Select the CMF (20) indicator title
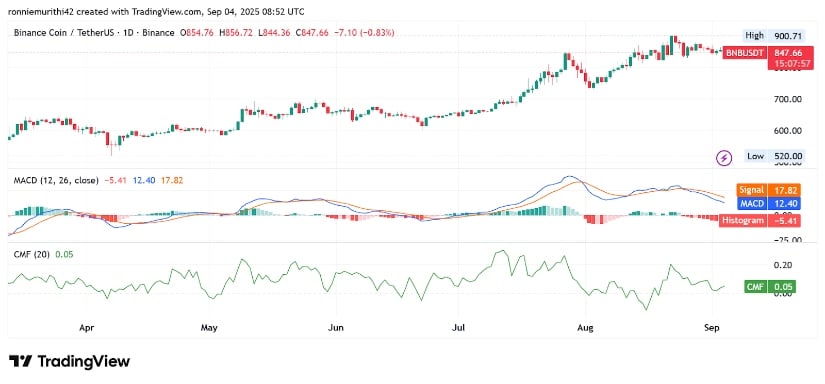The height and width of the screenshot is (384, 825). (32, 255)
